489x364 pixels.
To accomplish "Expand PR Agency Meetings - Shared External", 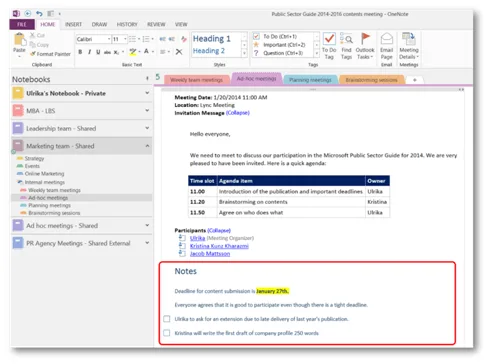I will point(147,243).
